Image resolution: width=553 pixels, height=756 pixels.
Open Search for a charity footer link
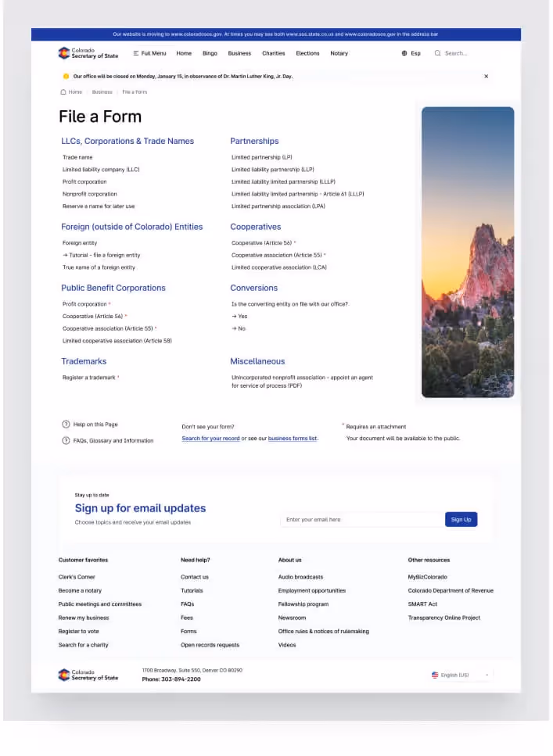84,645
